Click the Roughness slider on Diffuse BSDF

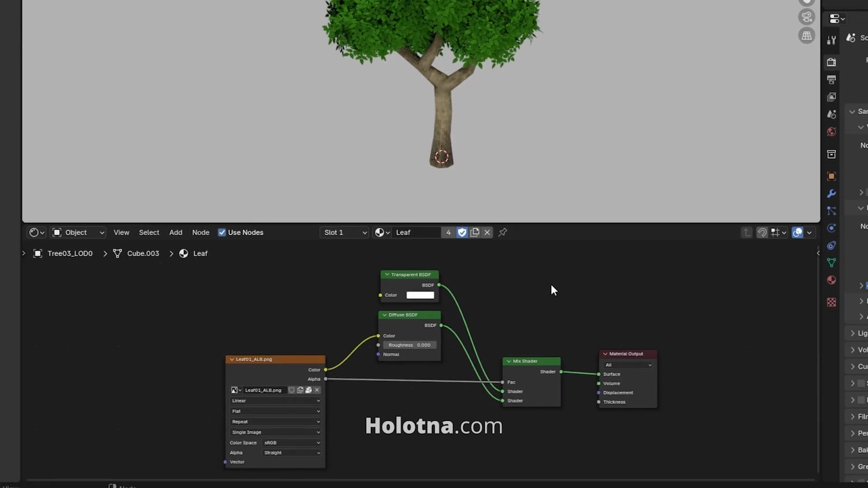[410, 345]
